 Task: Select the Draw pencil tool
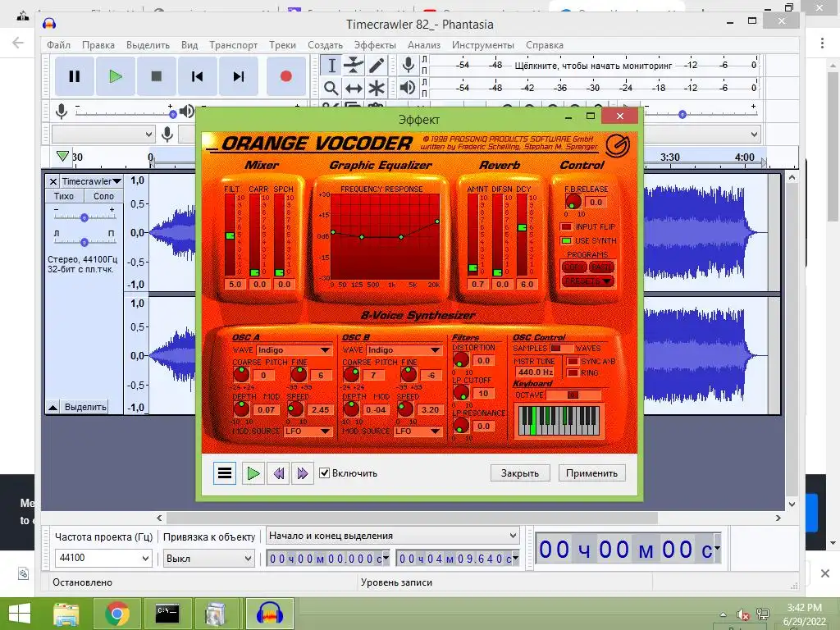pyautogui.click(x=377, y=66)
